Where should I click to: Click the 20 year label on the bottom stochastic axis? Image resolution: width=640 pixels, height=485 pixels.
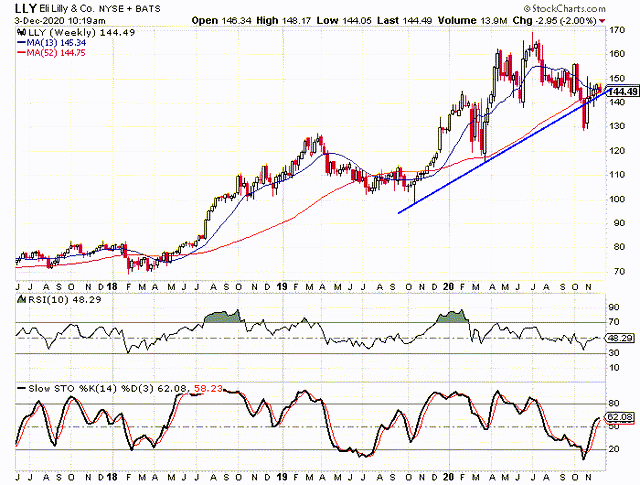click(448, 477)
